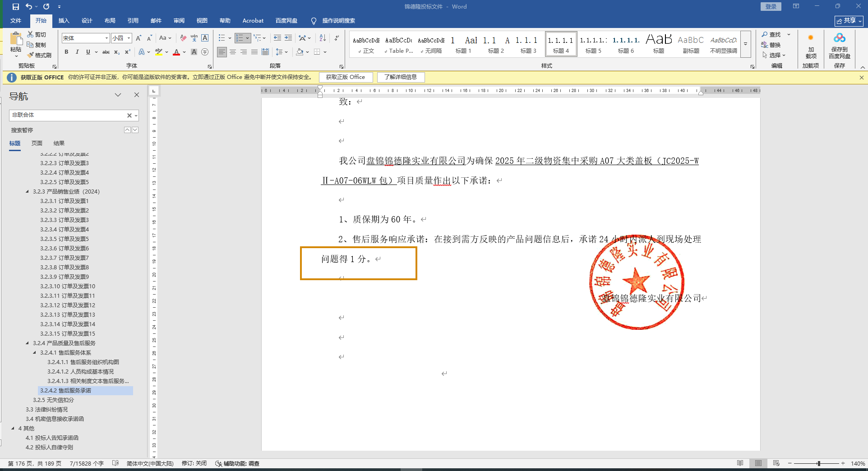Viewport: 868px width, 471px height.
Task: Click the enclosed character (字) icon
Action: [x=205, y=52]
